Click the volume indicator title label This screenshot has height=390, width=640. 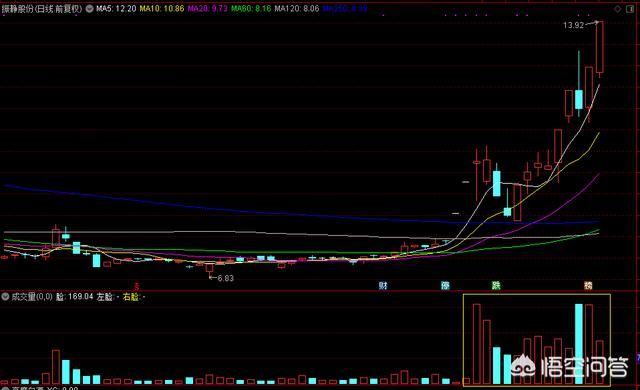point(32,297)
